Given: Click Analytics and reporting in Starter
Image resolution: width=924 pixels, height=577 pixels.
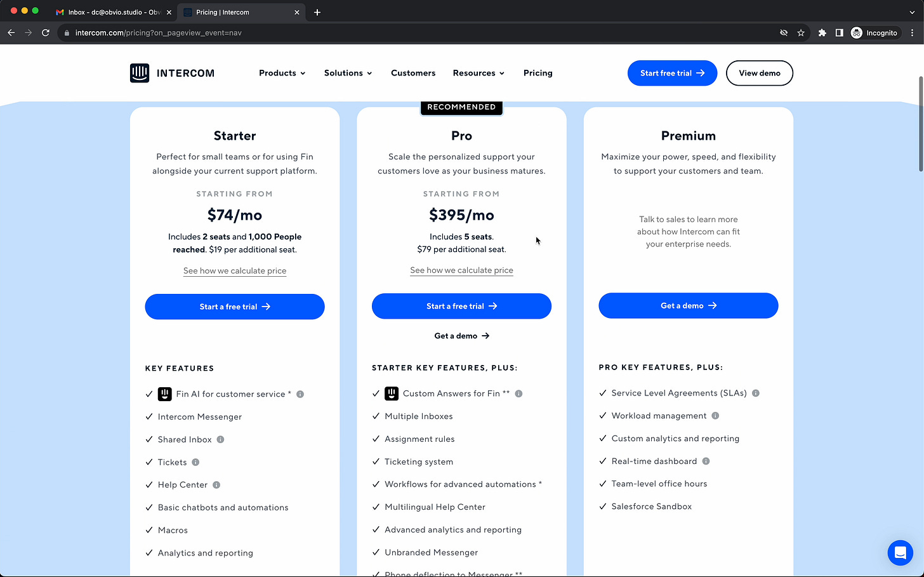Looking at the screenshot, I should tap(206, 553).
